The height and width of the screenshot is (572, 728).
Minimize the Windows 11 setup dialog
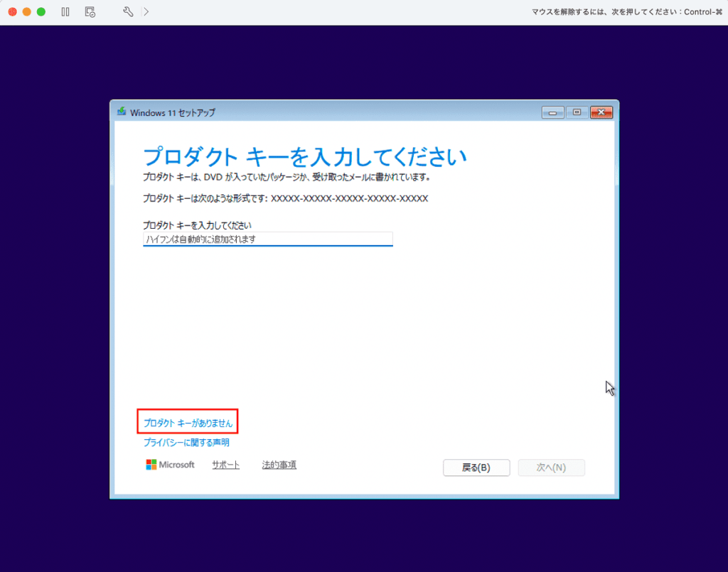(552, 112)
